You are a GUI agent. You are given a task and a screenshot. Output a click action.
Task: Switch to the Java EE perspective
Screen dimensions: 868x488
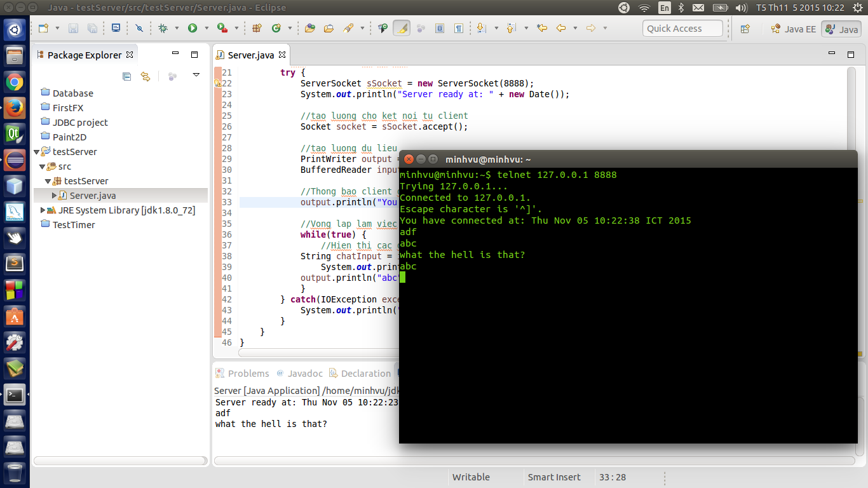coord(793,29)
